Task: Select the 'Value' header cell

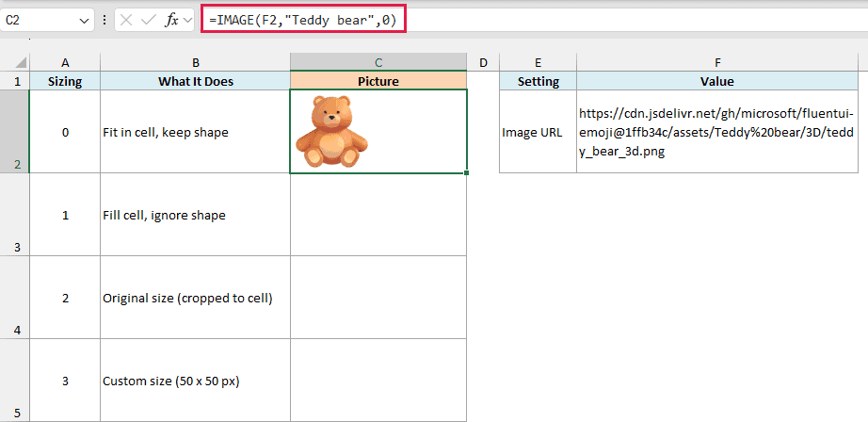Action: point(717,81)
